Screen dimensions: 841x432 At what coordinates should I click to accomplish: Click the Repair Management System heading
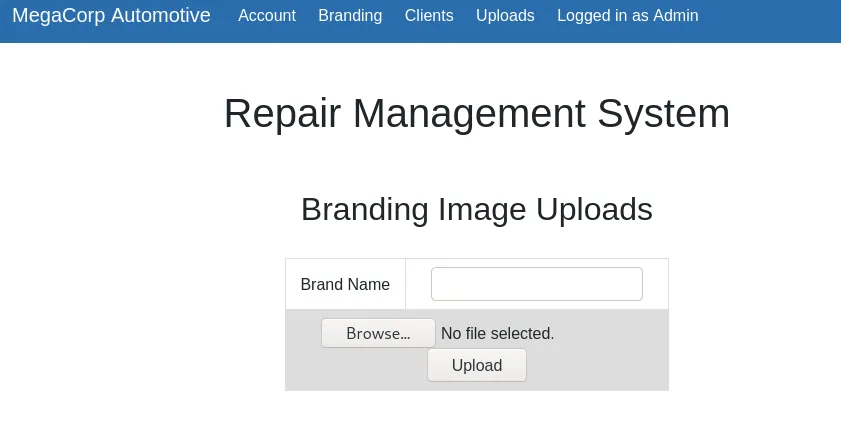coord(476,114)
